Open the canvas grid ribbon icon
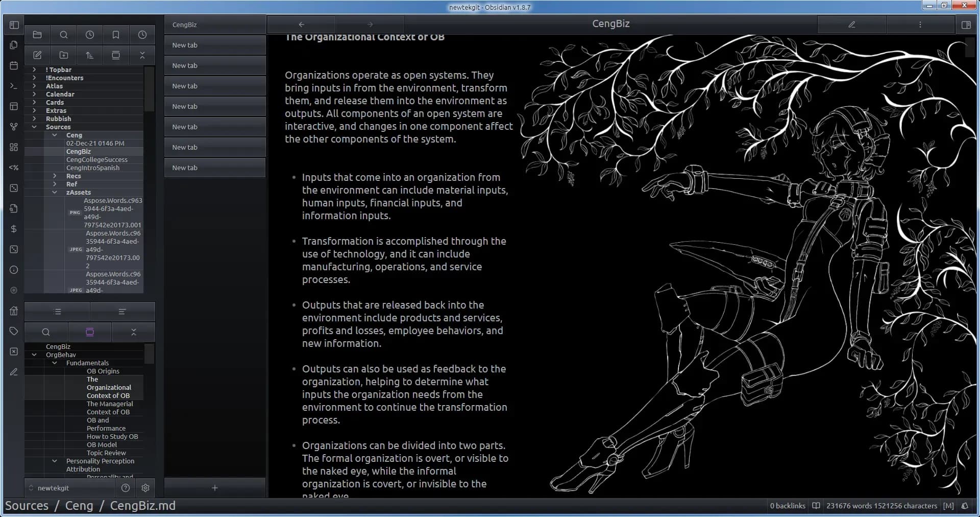This screenshot has height=517, width=980. [x=14, y=147]
